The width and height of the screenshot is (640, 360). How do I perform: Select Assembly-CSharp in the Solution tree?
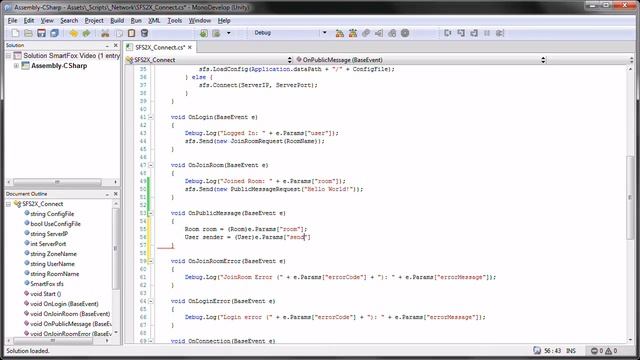pos(59,66)
